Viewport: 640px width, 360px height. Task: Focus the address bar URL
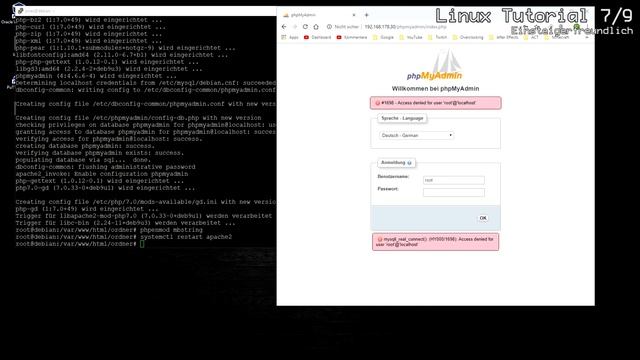[405, 27]
